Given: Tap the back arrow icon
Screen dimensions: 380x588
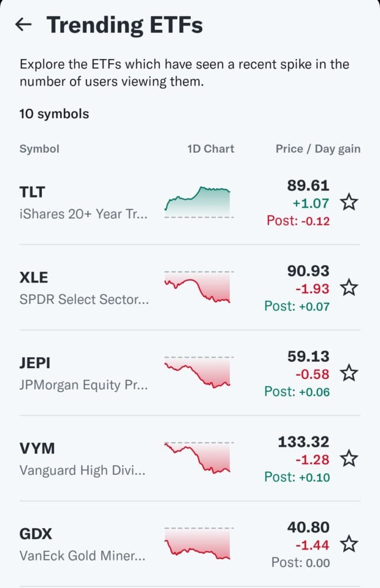Looking at the screenshot, I should (24, 25).
